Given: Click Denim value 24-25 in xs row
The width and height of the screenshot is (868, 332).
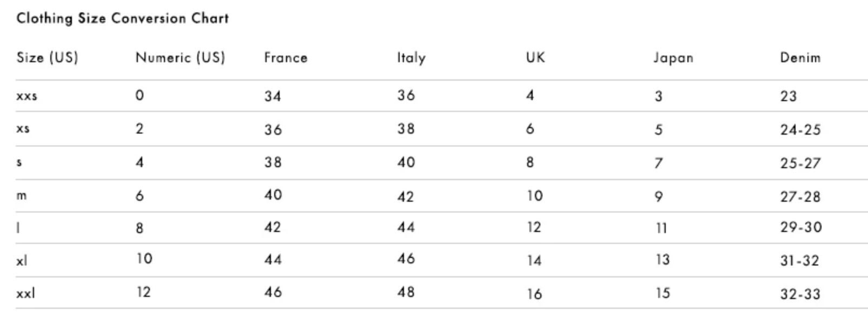Looking at the screenshot, I should coord(800,130).
